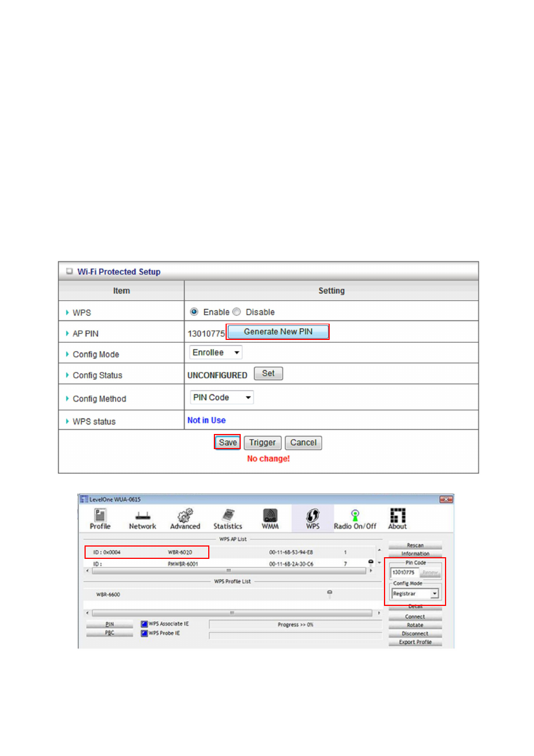Click the WPS Profile List horizontal scrollbar

pos(232,613)
